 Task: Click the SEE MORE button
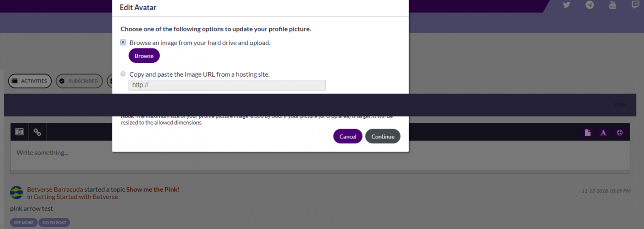click(24, 223)
